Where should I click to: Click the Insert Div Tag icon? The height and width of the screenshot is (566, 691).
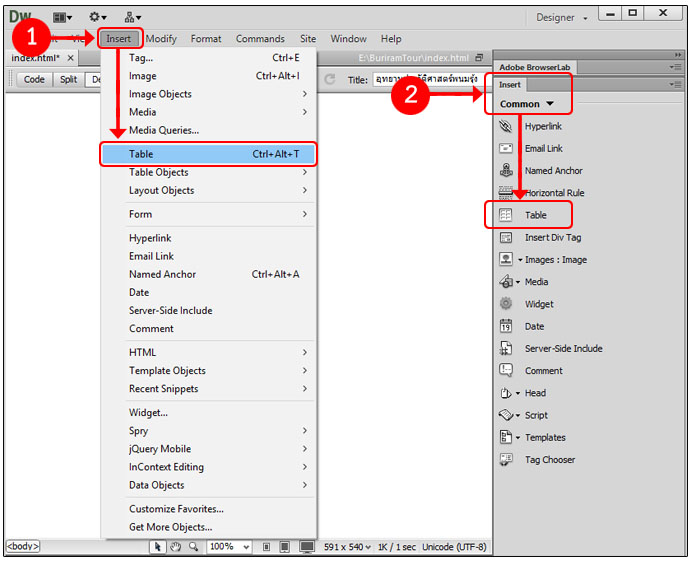[x=506, y=238]
